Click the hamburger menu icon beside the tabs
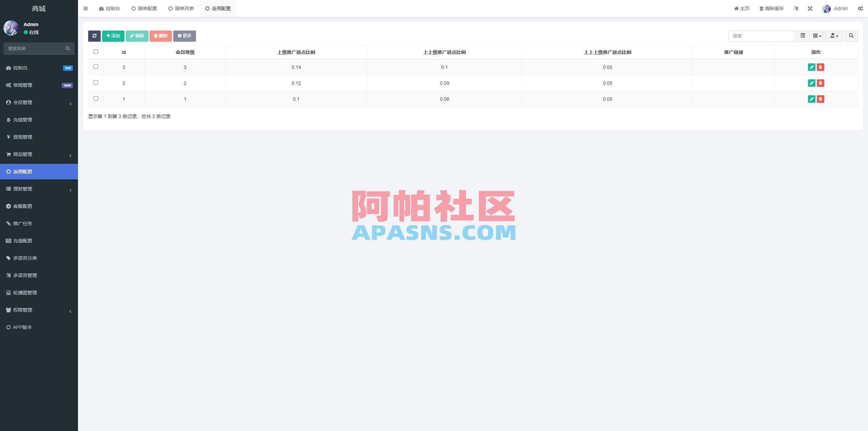 click(x=85, y=8)
